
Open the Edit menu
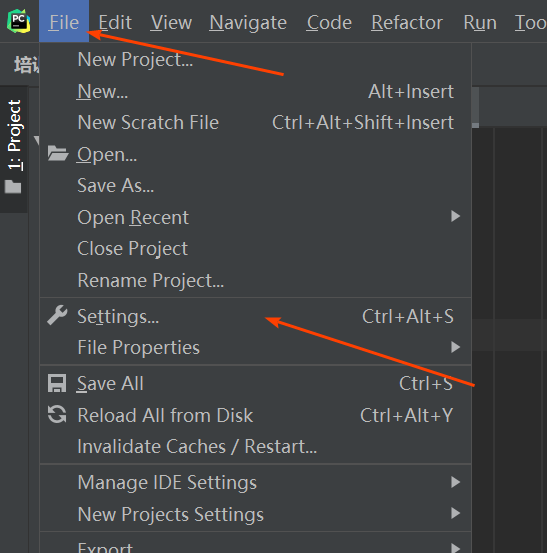115,23
